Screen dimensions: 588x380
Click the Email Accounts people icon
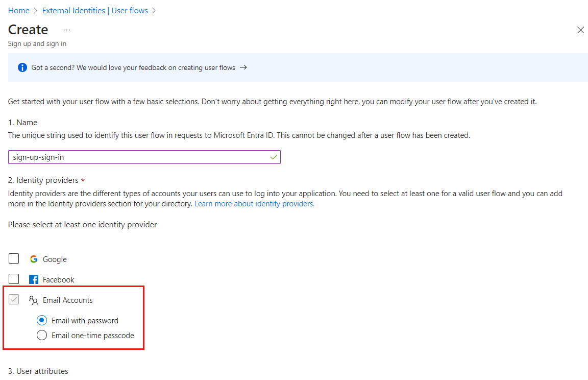[33, 300]
